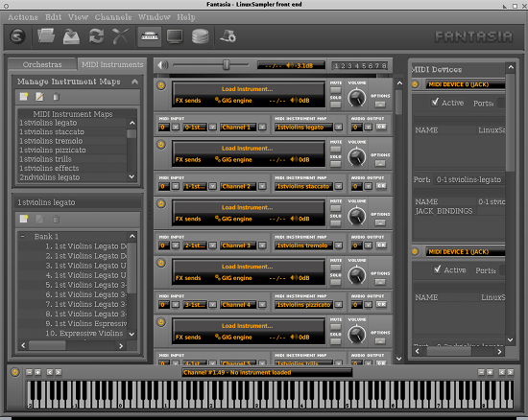Viewport: 528px width, 420px height.
Task: Open the preferences gear toolbar icon
Action: (x=228, y=36)
